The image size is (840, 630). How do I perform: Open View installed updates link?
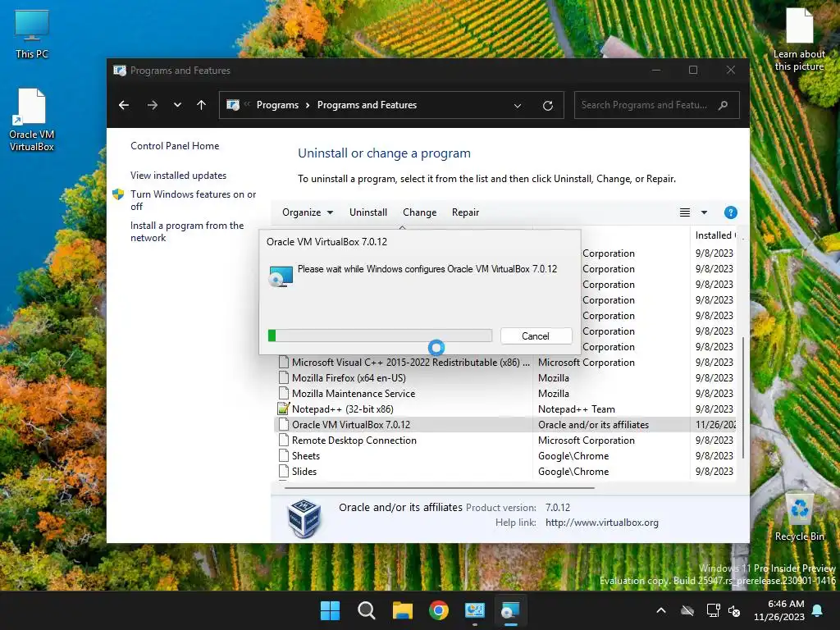tap(178, 176)
